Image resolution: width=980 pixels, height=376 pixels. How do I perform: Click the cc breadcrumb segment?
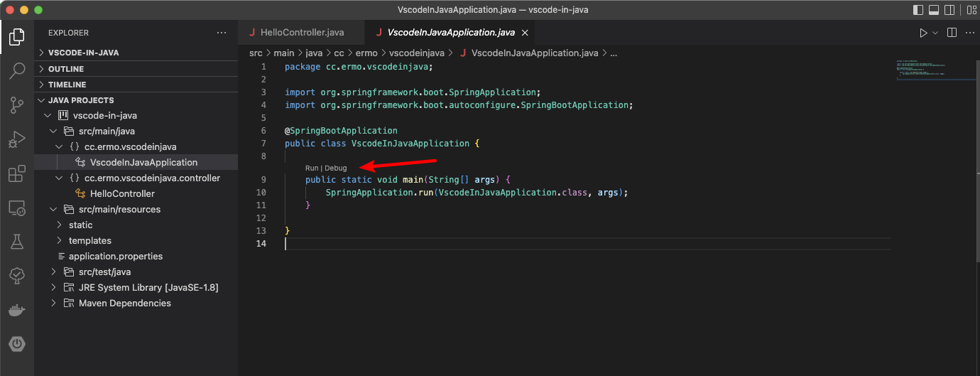click(x=339, y=53)
